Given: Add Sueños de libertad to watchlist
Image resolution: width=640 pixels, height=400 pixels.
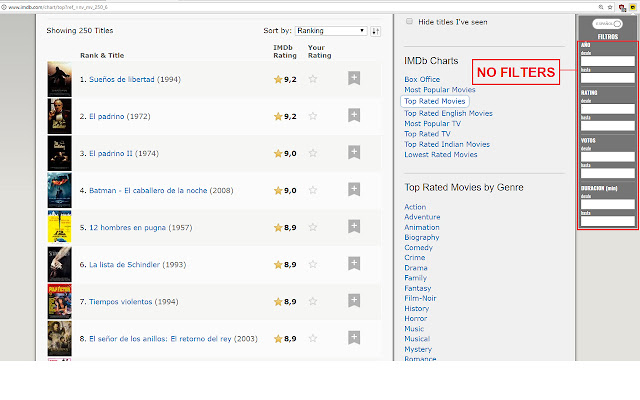Looking at the screenshot, I should point(354,78).
